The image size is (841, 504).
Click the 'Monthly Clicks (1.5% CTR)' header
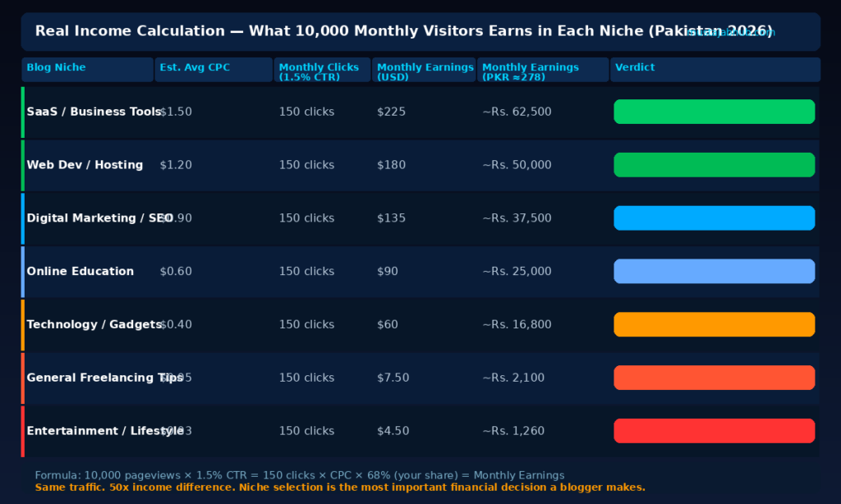(x=322, y=69)
